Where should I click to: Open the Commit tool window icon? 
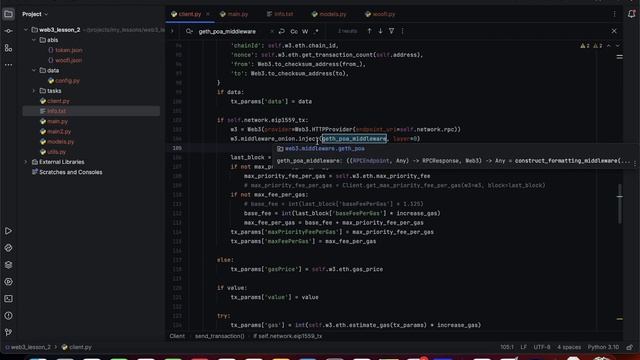coord(8,31)
